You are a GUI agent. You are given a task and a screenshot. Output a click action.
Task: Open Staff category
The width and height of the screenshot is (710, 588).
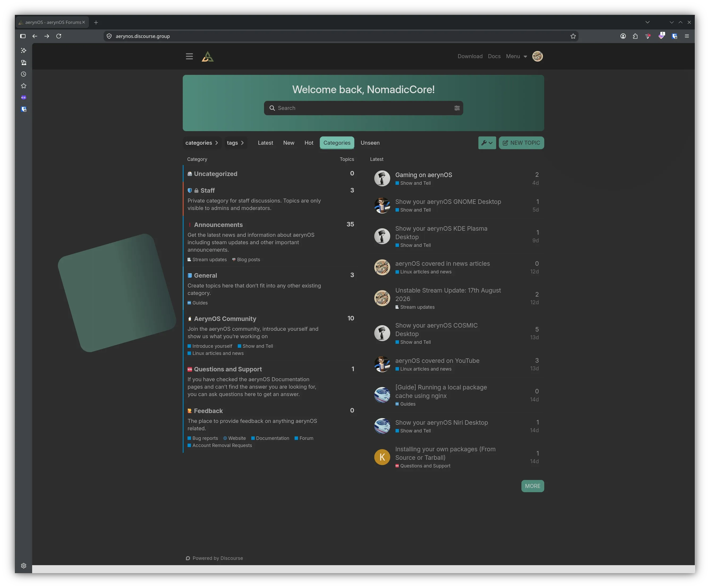tap(207, 191)
